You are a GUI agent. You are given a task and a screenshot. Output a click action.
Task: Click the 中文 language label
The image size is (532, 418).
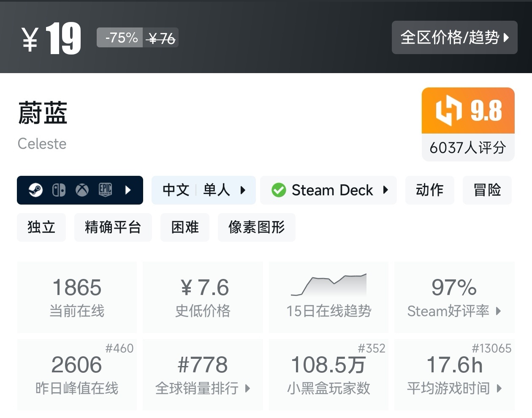click(176, 190)
